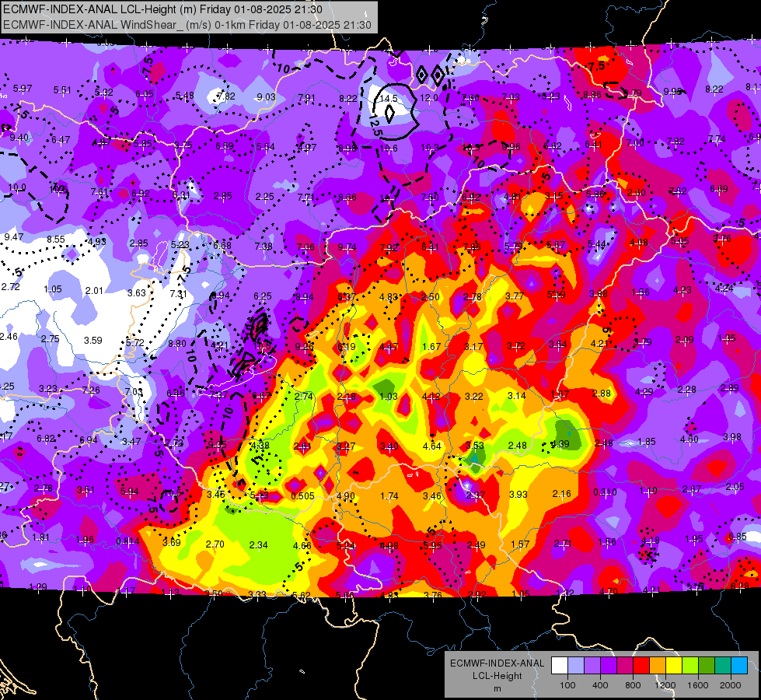Viewport: 761px width, 700px height.
Task: Click the 8.80 value label
Action: (x=177, y=344)
